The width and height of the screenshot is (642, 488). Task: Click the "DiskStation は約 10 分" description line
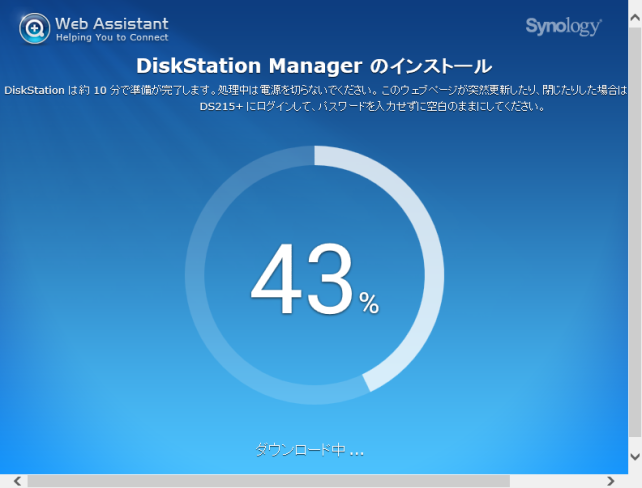(x=315, y=90)
